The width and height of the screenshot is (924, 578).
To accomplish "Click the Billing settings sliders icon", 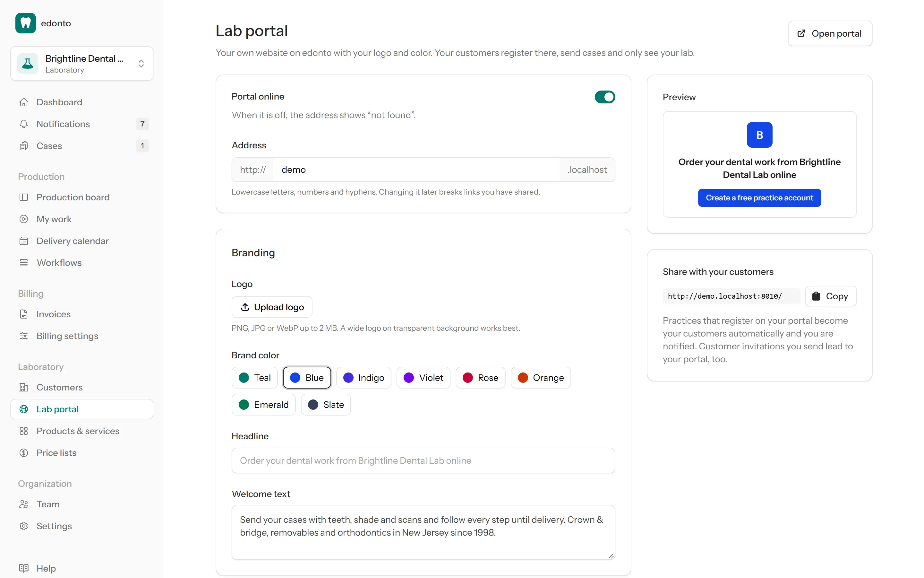I will coord(24,336).
